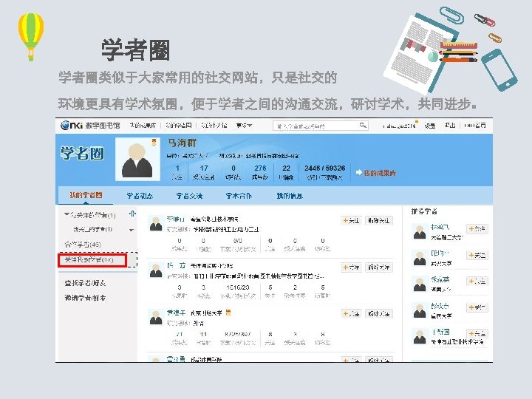The width and height of the screenshot is (532, 399).
Task: Follow the first recommended scholar
Action: [477, 229]
